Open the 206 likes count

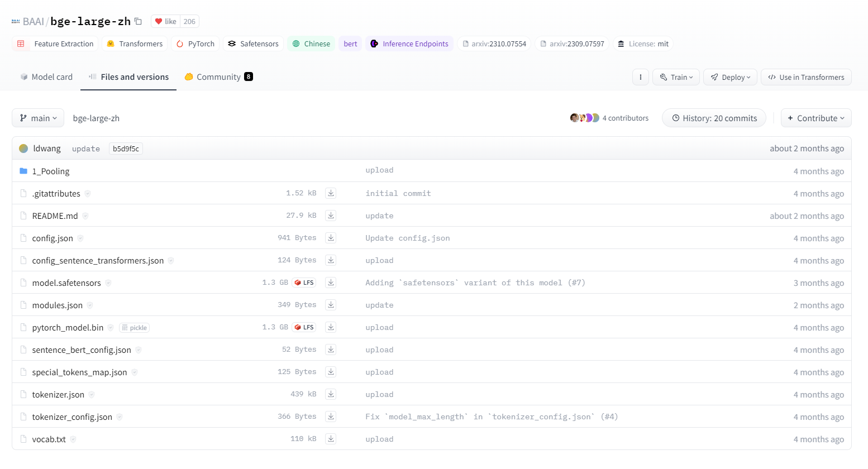pyautogui.click(x=189, y=21)
